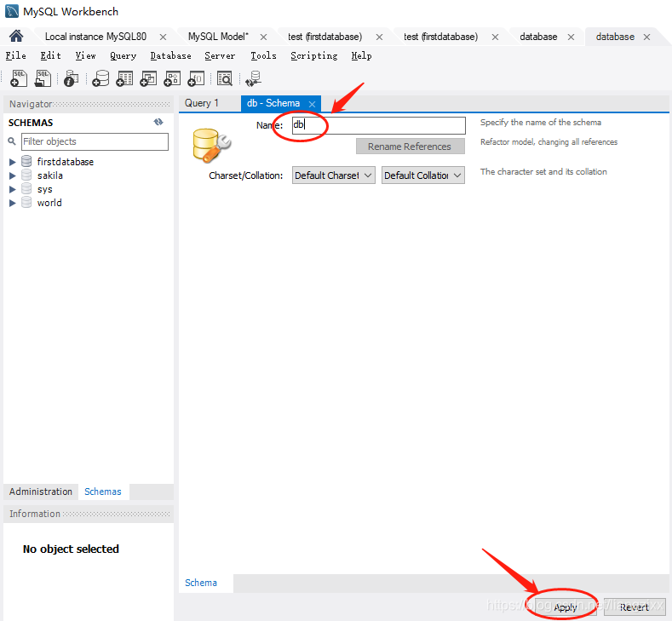This screenshot has width=672, height=621.
Task: Go to the home screen tab
Action: (x=16, y=36)
